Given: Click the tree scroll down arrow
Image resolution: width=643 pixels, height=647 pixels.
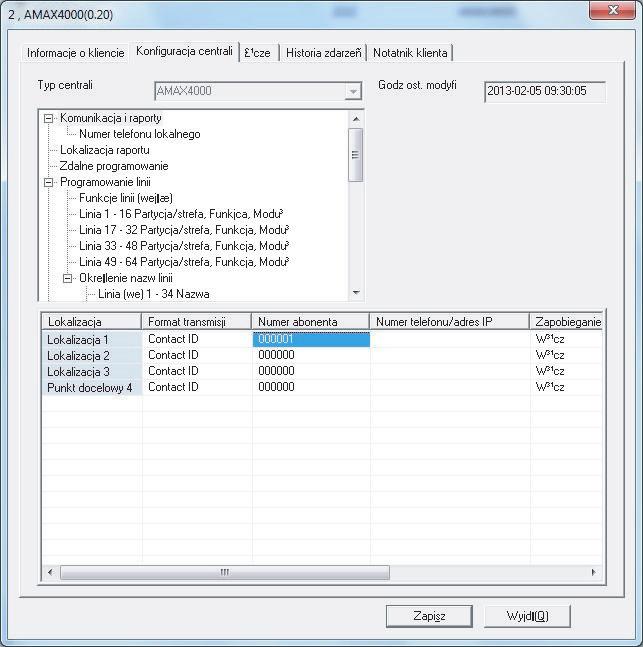Looking at the screenshot, I should click(356, 293).
